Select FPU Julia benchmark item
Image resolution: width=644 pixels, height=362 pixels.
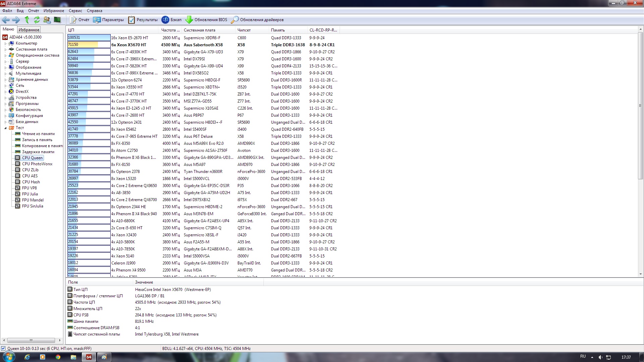pyautogui.click(x=30, y=194)
